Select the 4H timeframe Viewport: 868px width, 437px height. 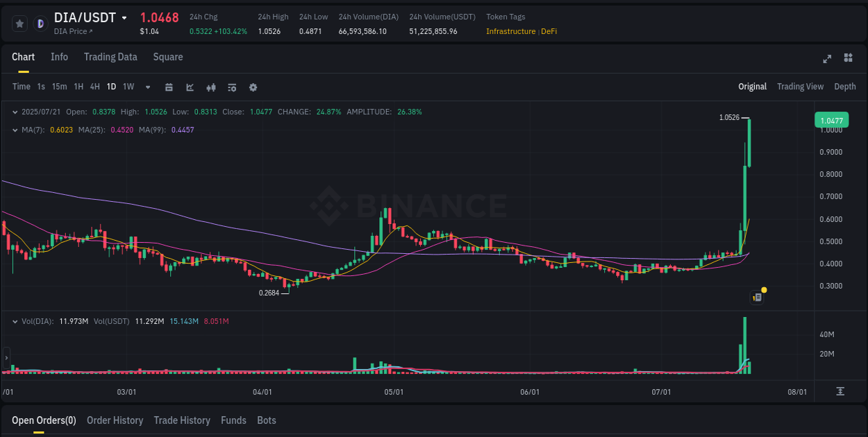pos(94,87)
